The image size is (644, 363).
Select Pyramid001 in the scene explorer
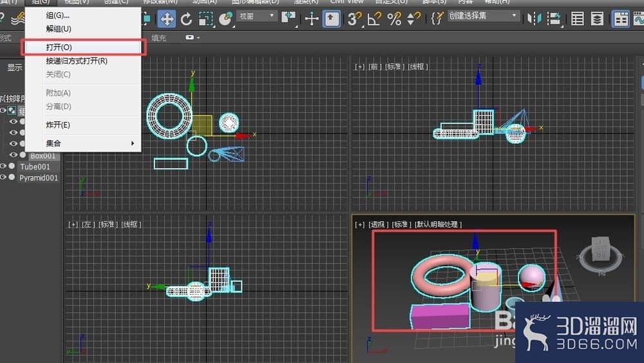click(x=39, y=178)
